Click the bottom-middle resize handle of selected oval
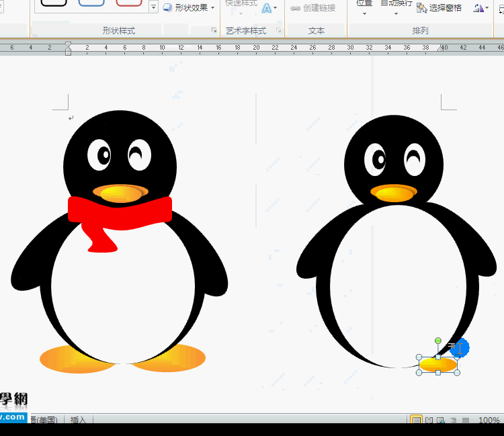504x436 pixels. coord(438,373)
